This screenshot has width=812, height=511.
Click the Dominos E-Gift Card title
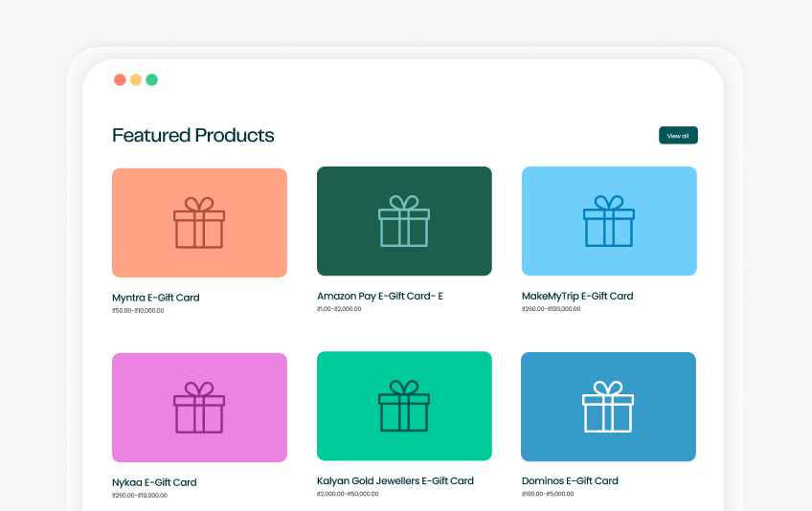tap(570, 481)
